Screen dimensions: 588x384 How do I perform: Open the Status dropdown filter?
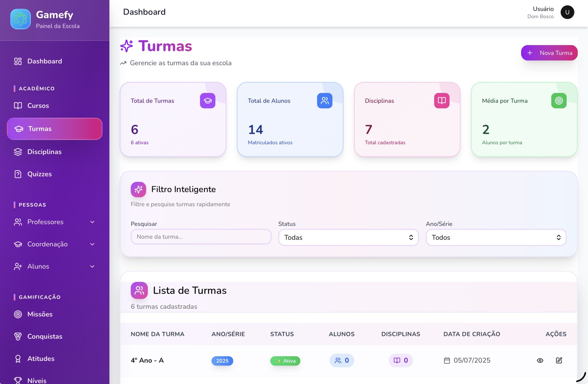pos(348,237)
